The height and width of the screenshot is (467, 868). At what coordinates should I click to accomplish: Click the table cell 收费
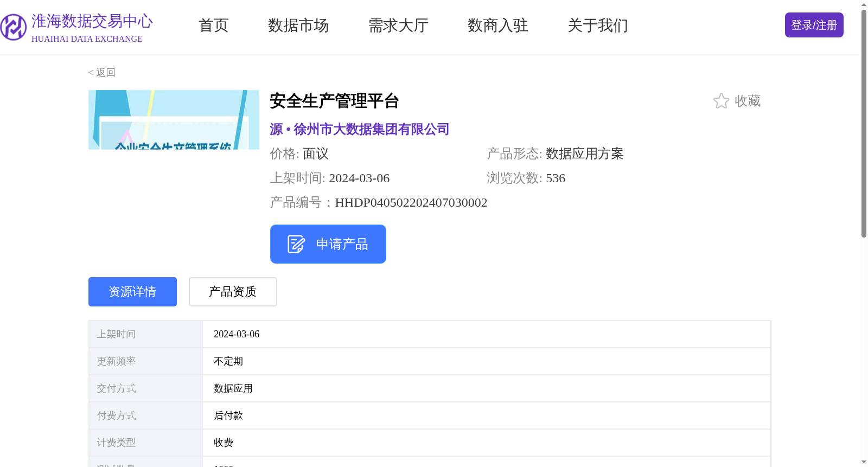click(224, 443)
